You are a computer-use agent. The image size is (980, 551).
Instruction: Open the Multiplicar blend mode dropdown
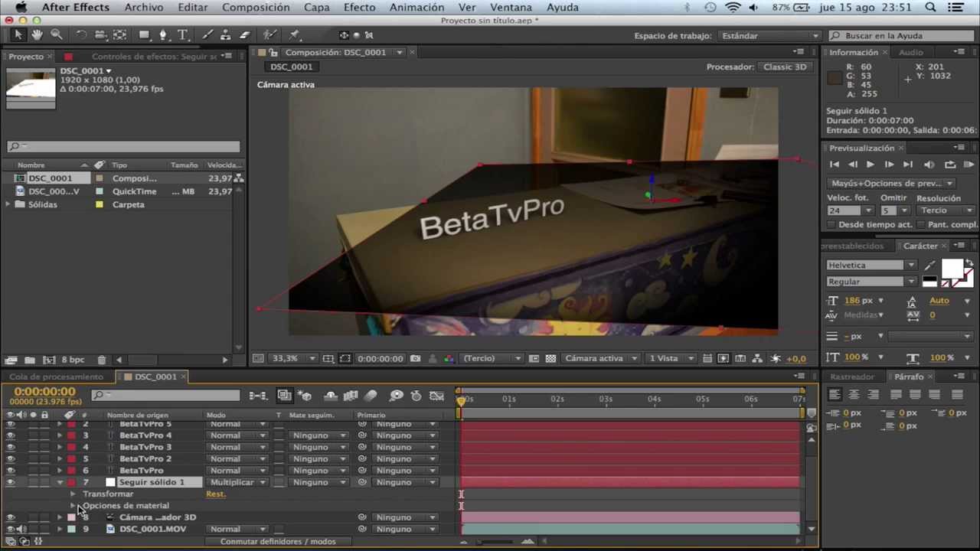[238, 482]
